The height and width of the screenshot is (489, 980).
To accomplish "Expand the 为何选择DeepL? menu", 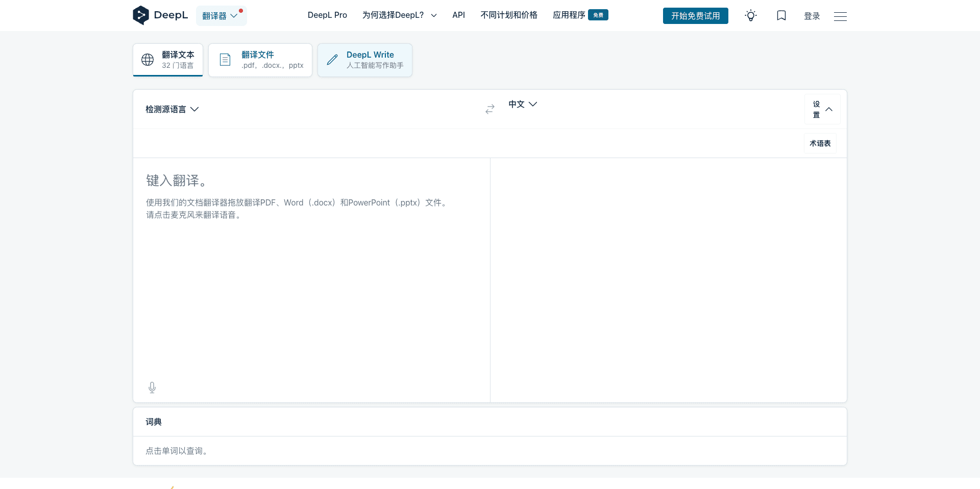I will point(400,15).
